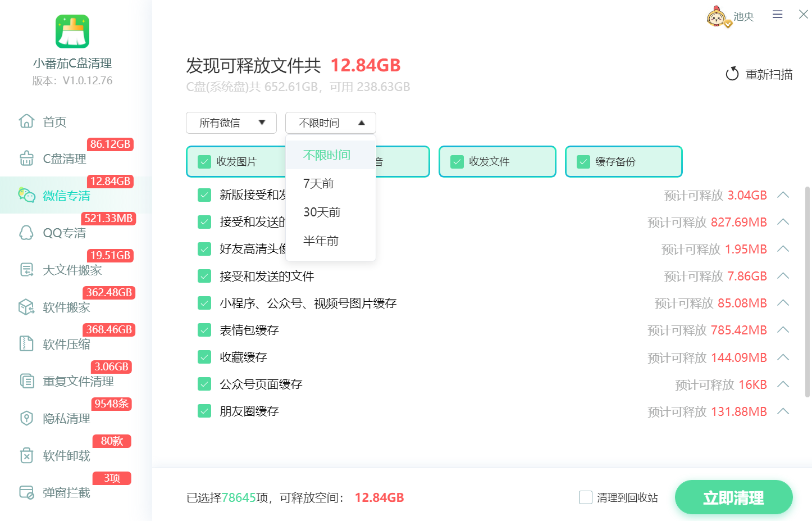Collapse the 85.08MB row chevron

pos(783,303)
